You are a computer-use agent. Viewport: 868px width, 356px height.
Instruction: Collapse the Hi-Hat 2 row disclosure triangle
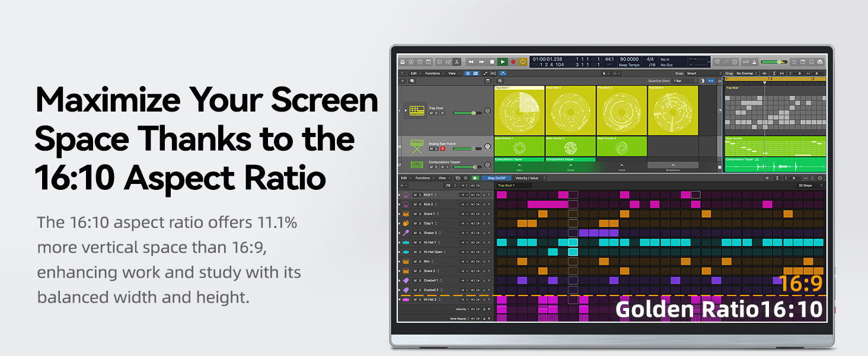399,300
